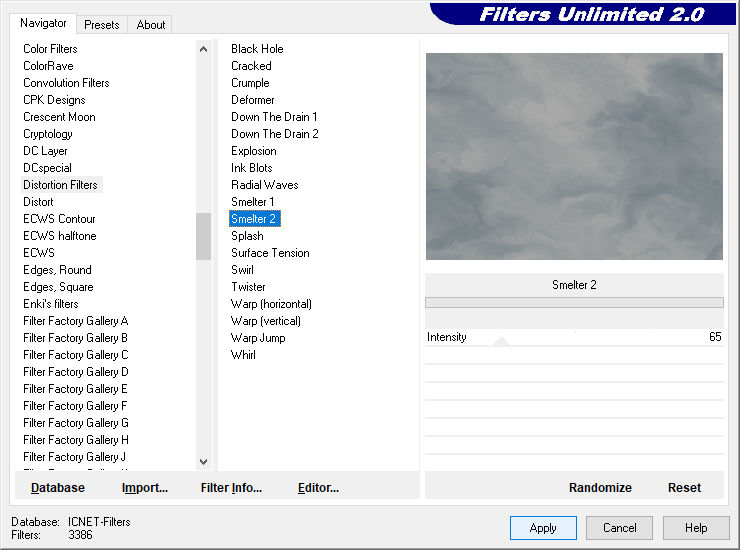Image resolution: width=740 pixels, height=550 pixels.
Task: Select the Twister filter
Action: [x=248, y=287]
